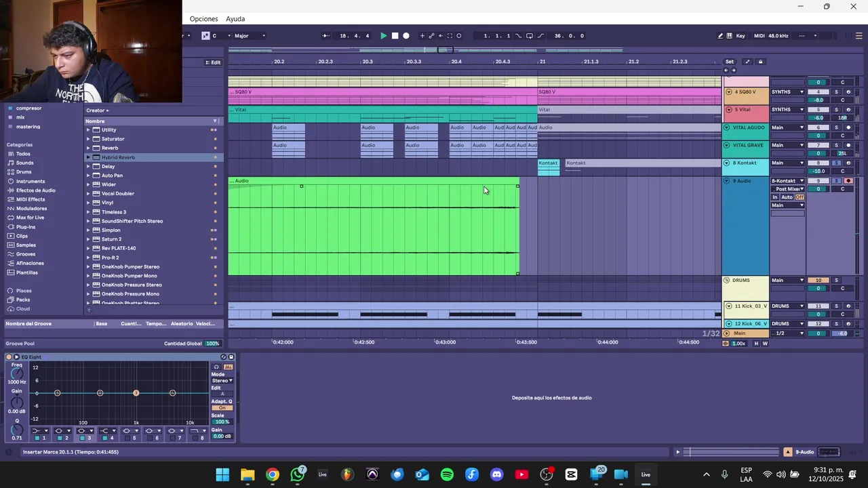Select the Efectos de Audio category
868x488 pixels.
pos(35,190)
